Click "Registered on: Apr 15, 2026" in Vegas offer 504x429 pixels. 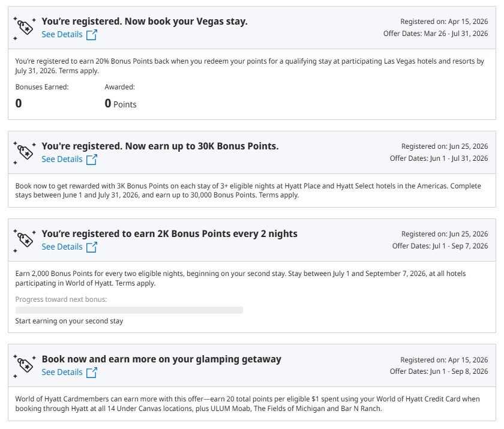pos(444,22)
